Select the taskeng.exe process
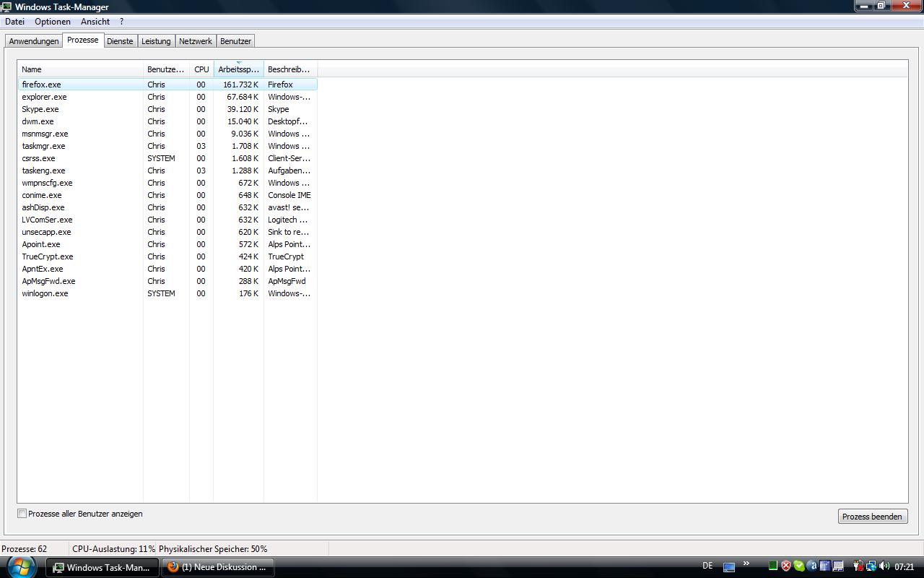924x578 pixels. [167, 171]
